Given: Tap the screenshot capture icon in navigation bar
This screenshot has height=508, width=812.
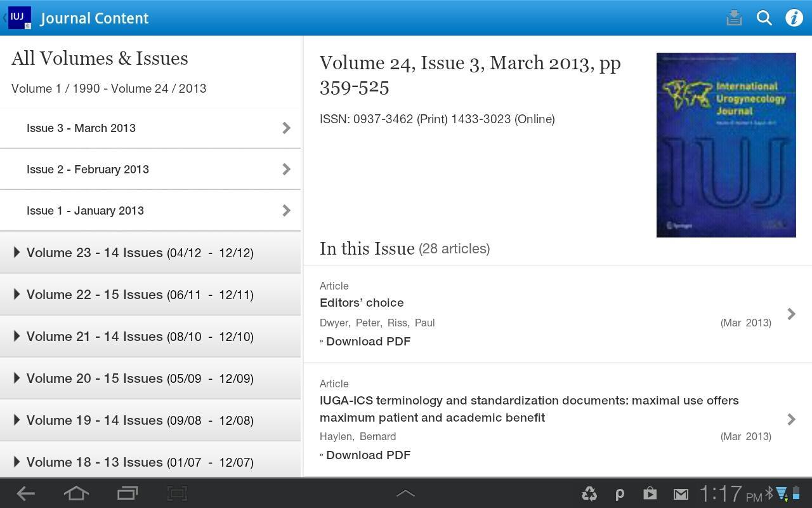Looking at the screenshot, I should coord(177,493).
